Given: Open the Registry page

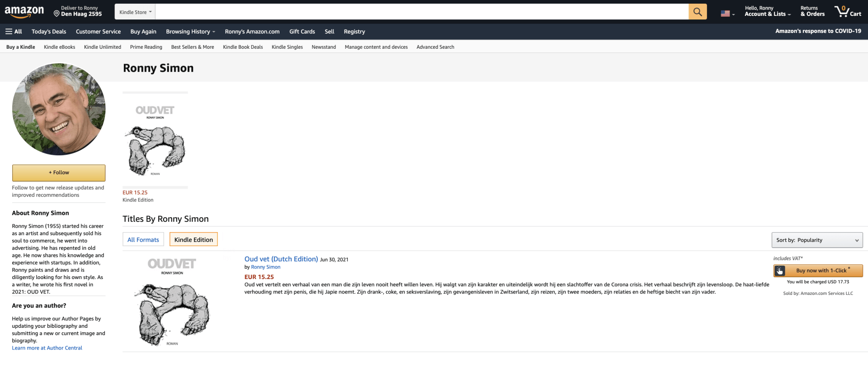Looking at the screenshot, I should click(354, 32).
